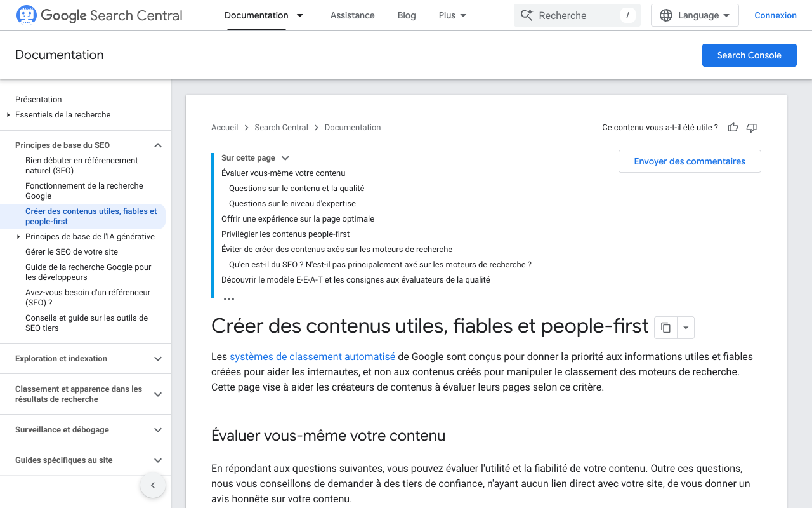Click 'Envoyer des commentaires' button
This screenshot has height=508, width=812.
click(690, 161)
